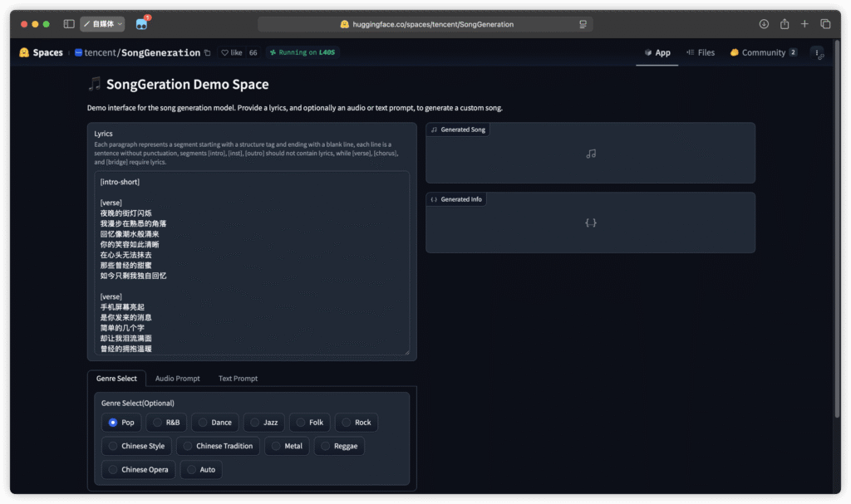Click the Running on L40S status badge

click(x=303, y=52)
